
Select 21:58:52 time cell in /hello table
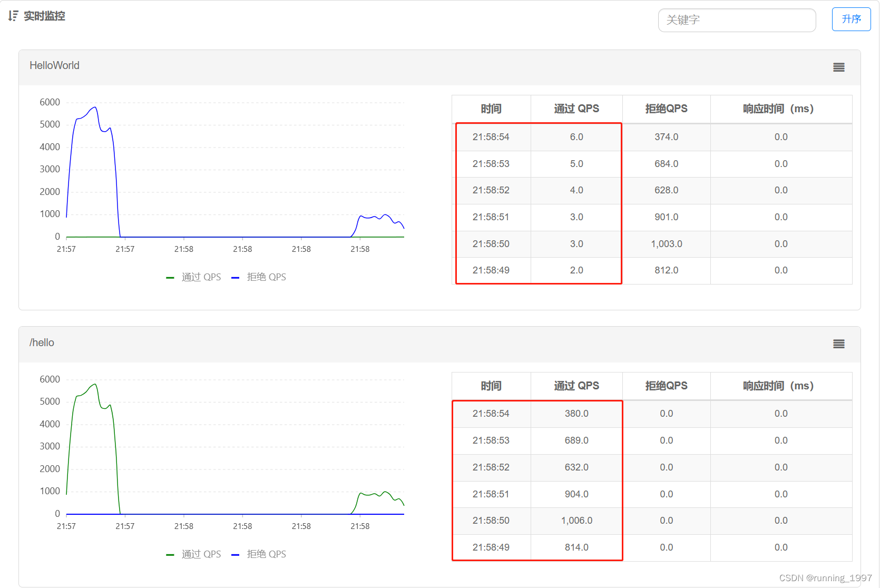click(491, 467)
